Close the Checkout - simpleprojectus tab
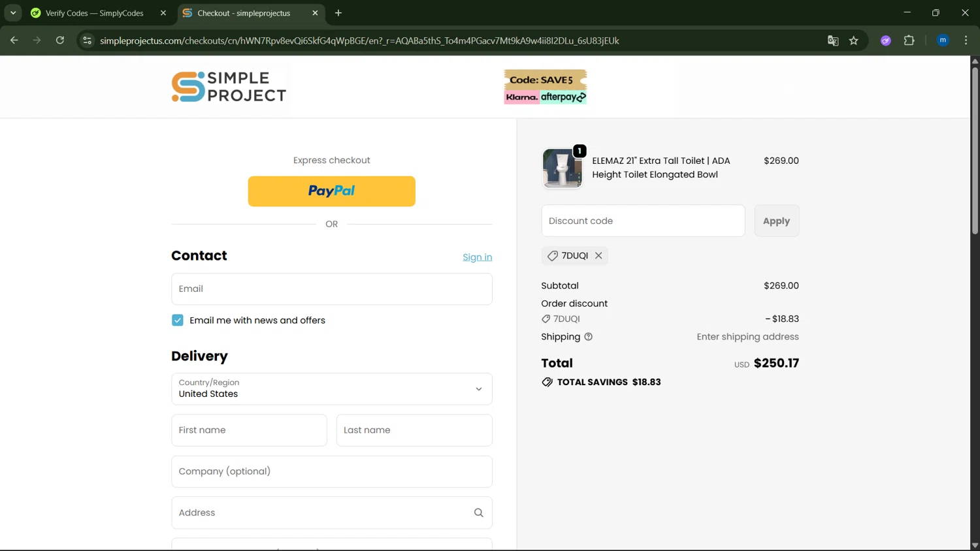Viewport: 980px width, 551px height. pos(315,13)
